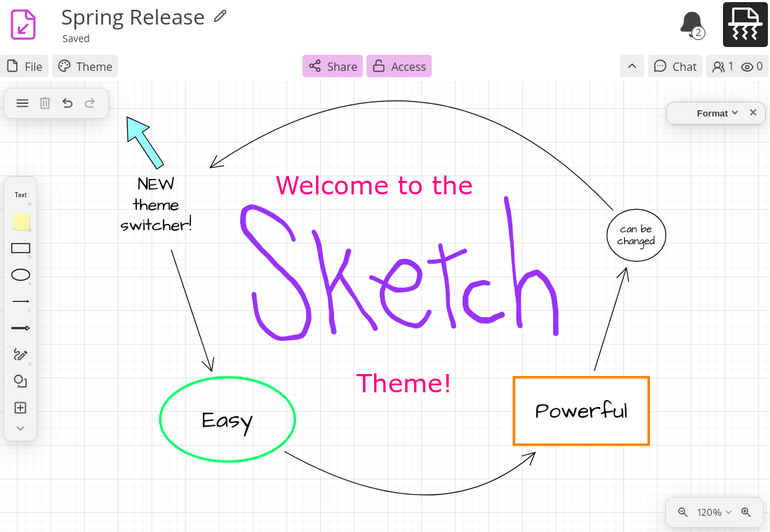The width and height of the screenshot is (770, 532).
Task: Undo the last action
Action: pos(67,103)
